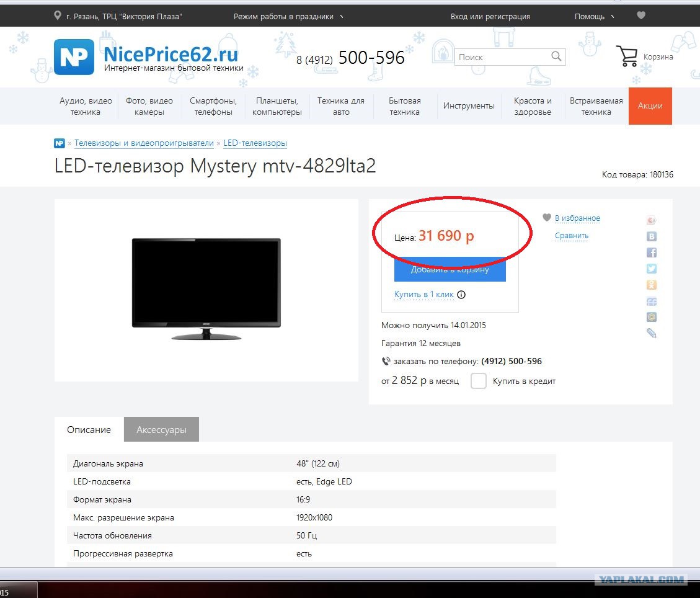This screenshot has width=700, height=598.
Task: Click 'Можно получить 14.01.2015' text
Action: click(x=433, y=326)
